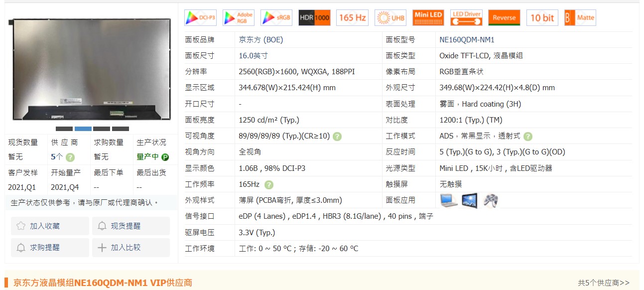Open the Mini LED feature badge

click(x=428, y=18)
